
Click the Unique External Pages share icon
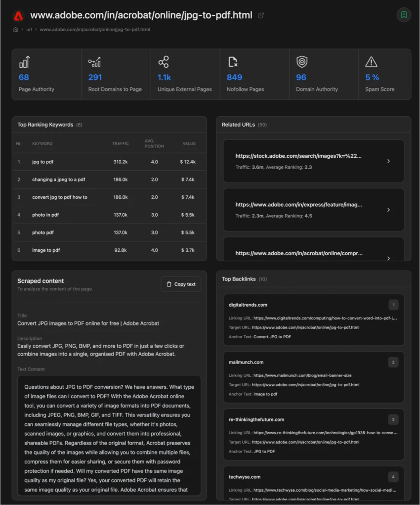click(x=164, y=62)
